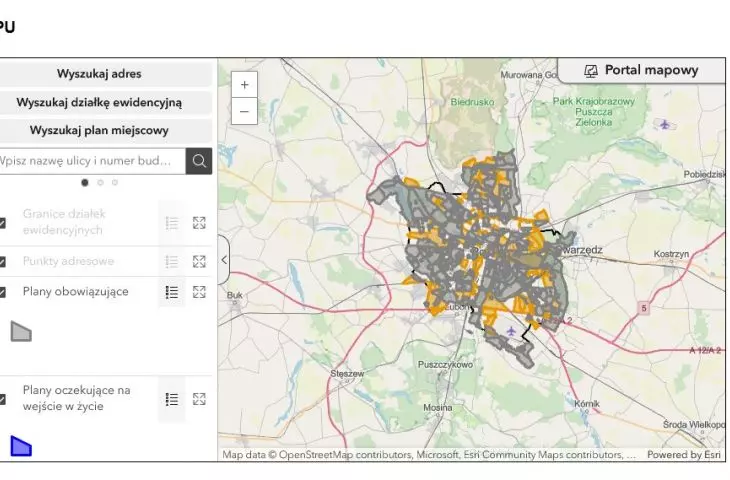Screen dimensions: 730x480
Task: Click the grey Plany obowiązujące legend swatch
Action: (21, 331)
